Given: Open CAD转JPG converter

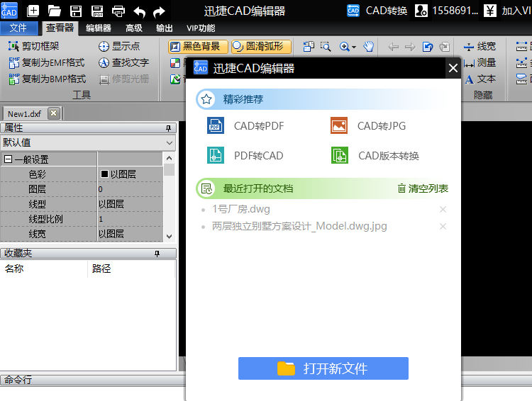Looking at the screenshot, I should pos(368,126).
